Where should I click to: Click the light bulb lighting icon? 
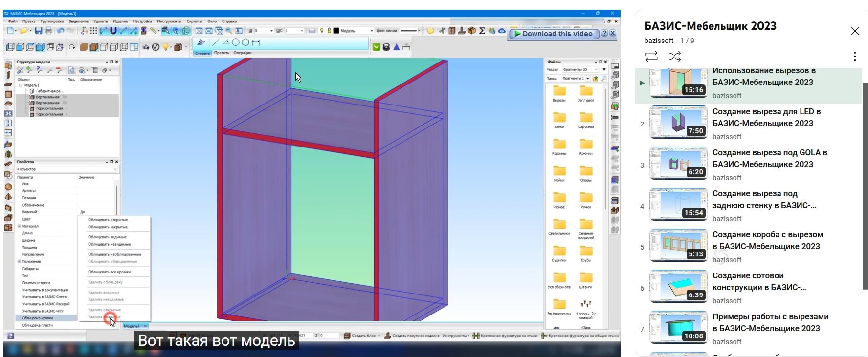click(x=165, y=47)
